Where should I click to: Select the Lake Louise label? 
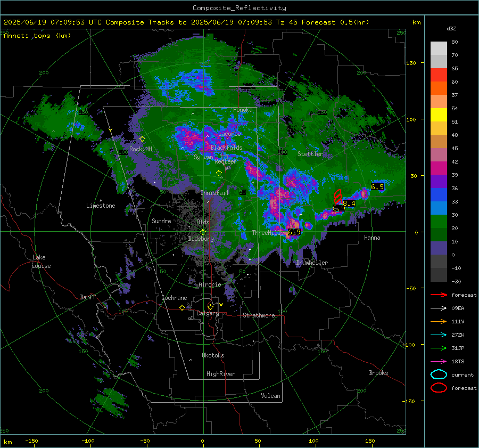(x=41, y=262)
